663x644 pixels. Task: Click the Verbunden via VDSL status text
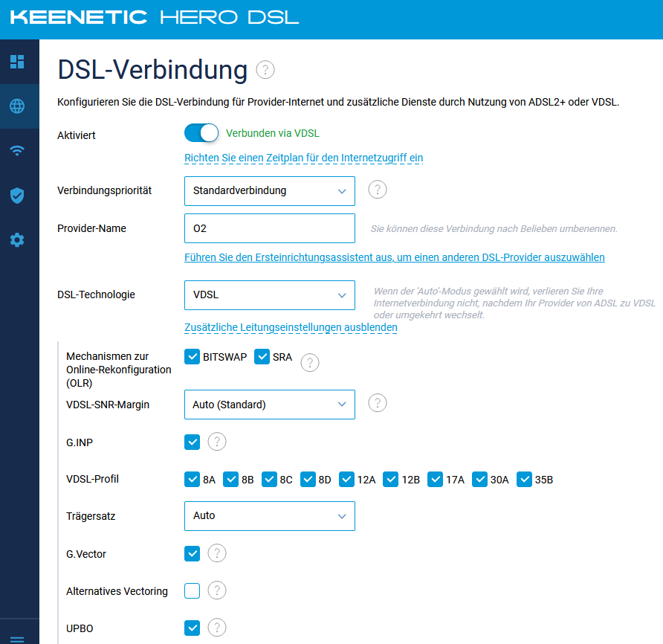273,133
